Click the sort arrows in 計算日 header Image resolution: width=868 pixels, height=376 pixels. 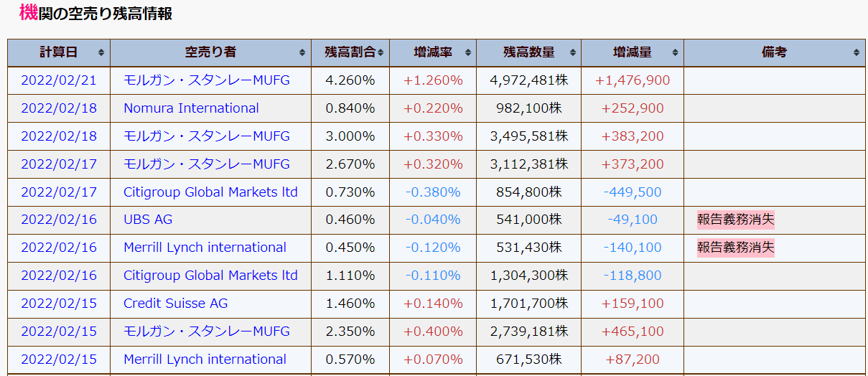point(101,52)
